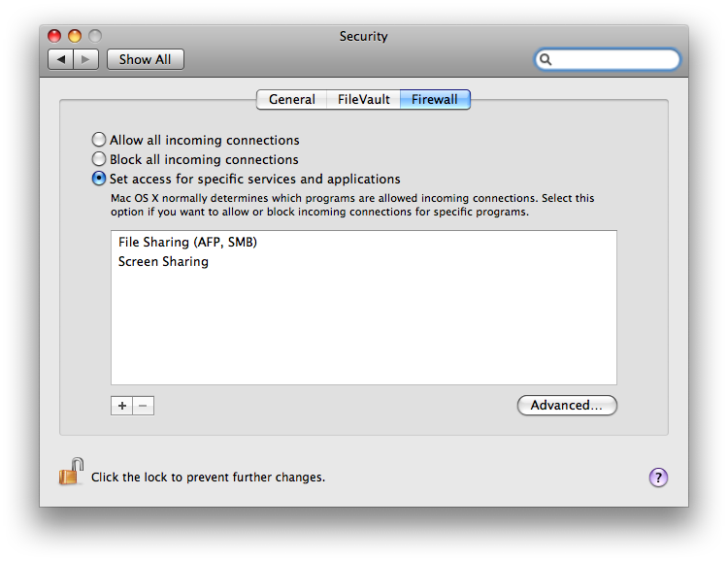Open Advanced firewall settings
The width and height of the screenshot is (728, 561).
tap(567, 405)
